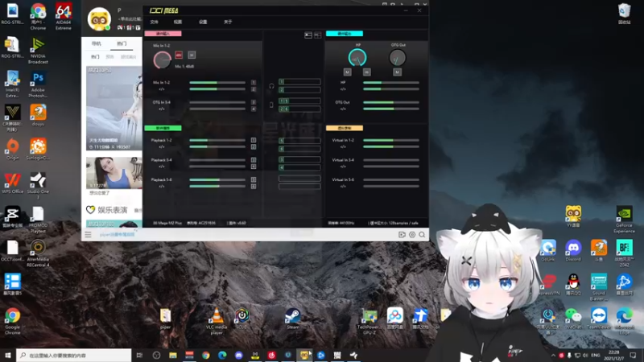The image size is (644, 362).
Task: Click the link icon under Virtual In 3-4
Action: pos(343,167)
